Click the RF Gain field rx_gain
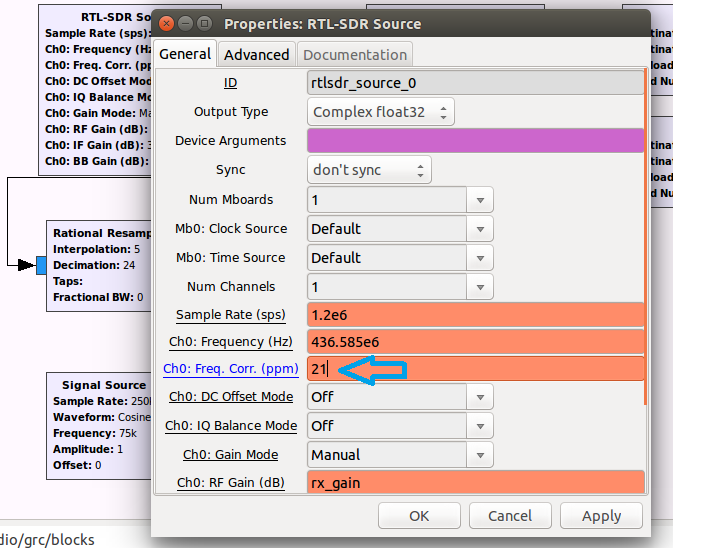This screenshot has height=548, width=720. [475, 482]
